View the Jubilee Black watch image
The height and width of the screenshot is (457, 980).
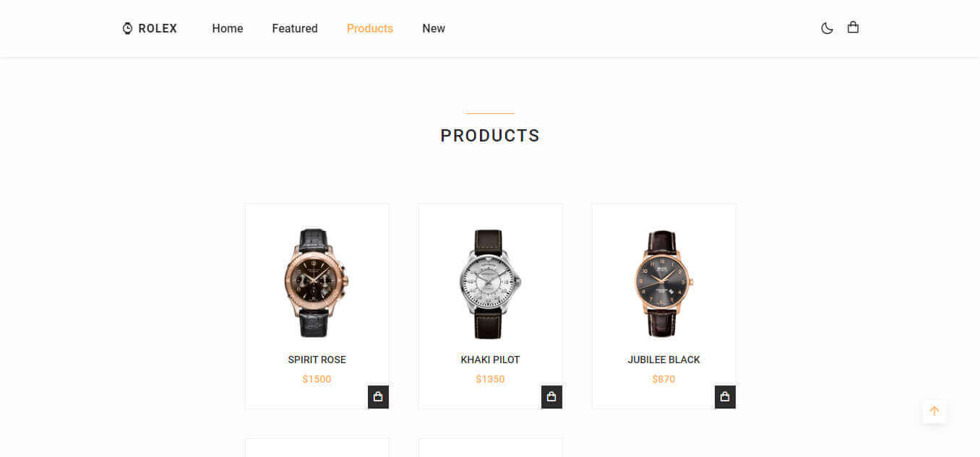coord(663,284)
